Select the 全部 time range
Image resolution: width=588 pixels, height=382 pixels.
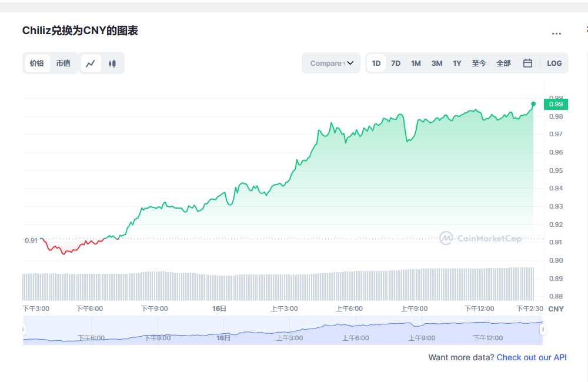[503, 63]
